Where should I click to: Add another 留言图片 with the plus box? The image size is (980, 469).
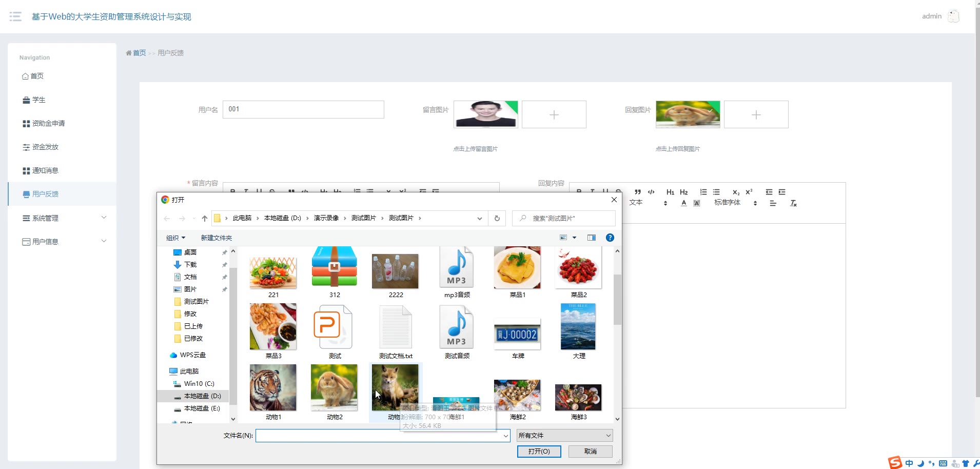point(554,114)
